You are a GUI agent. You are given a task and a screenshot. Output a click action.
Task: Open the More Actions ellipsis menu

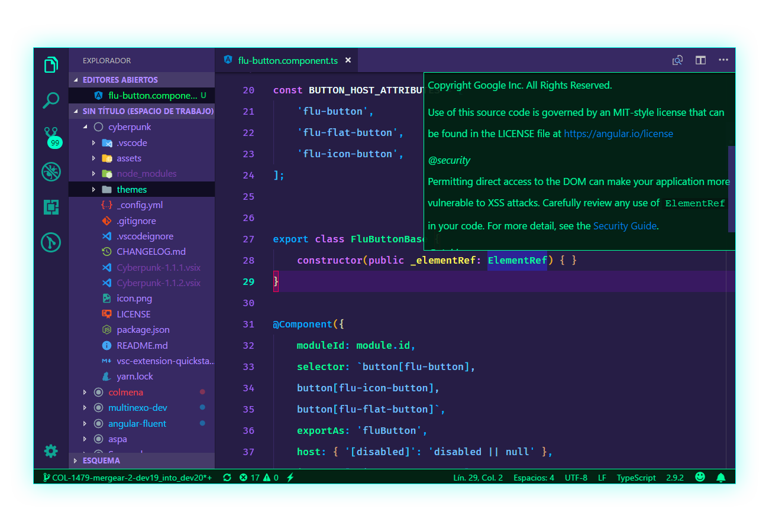[x=723, y=60]
